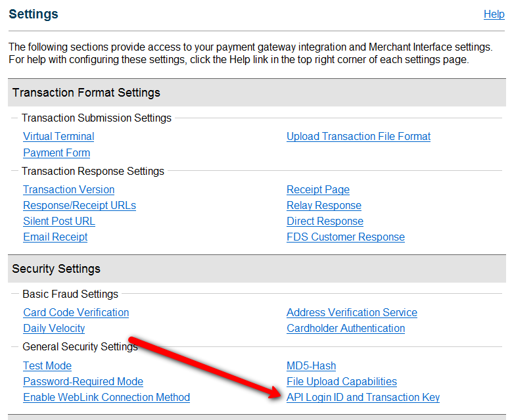
Task: Open the MD5-Hash settings link
Action: [312, 366]
